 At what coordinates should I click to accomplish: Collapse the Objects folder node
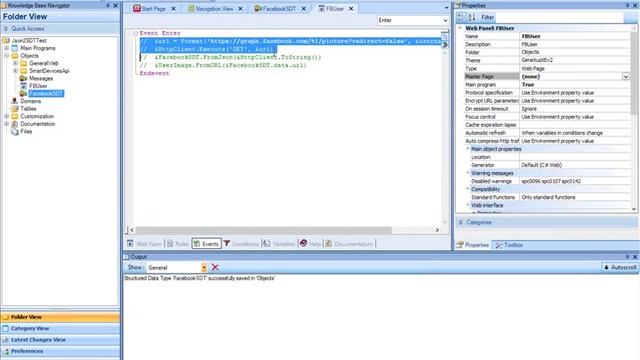coord(7,56)
